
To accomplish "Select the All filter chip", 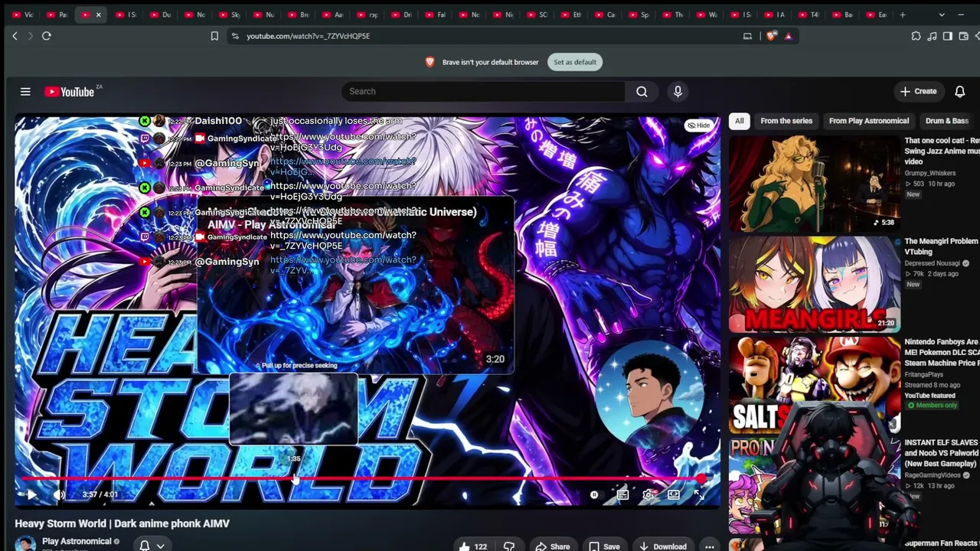I will (739, 121).
